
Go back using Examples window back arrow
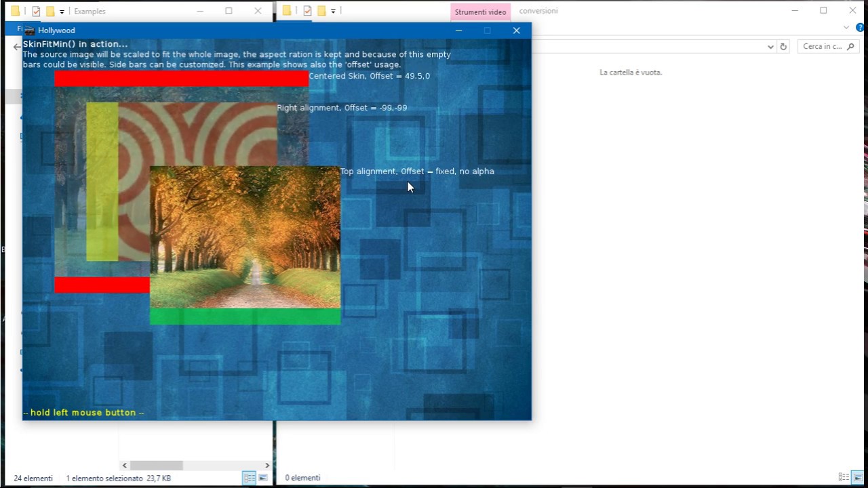tap(17, 47)
